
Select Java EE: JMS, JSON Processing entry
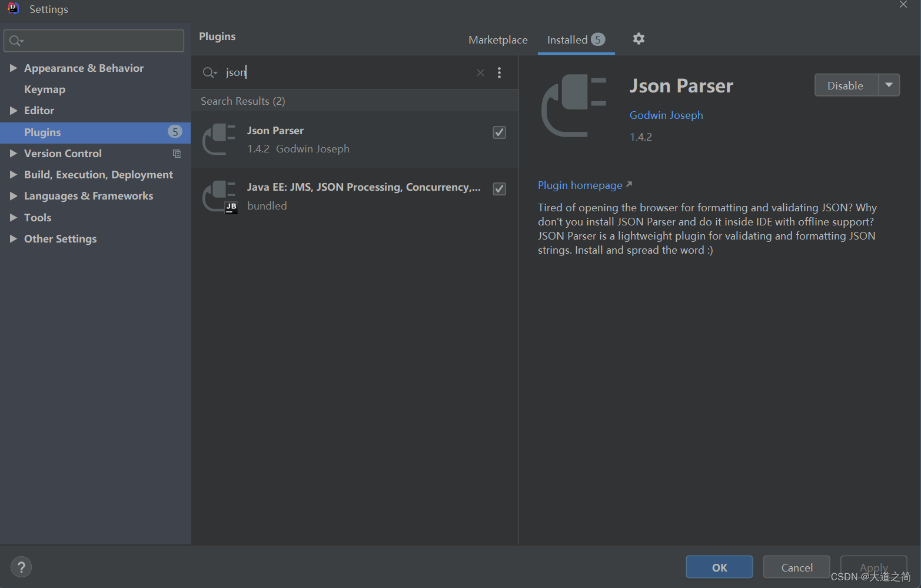(x=355, y=196)
